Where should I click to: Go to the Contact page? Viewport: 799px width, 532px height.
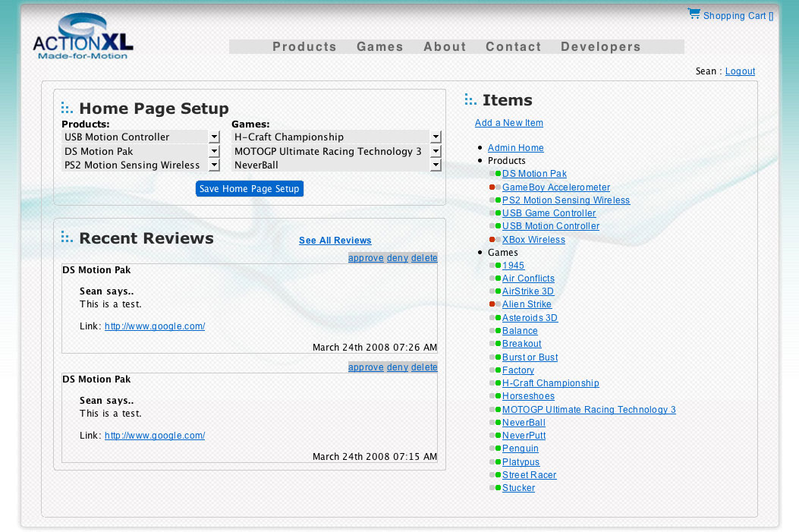[x=513, y=47]
